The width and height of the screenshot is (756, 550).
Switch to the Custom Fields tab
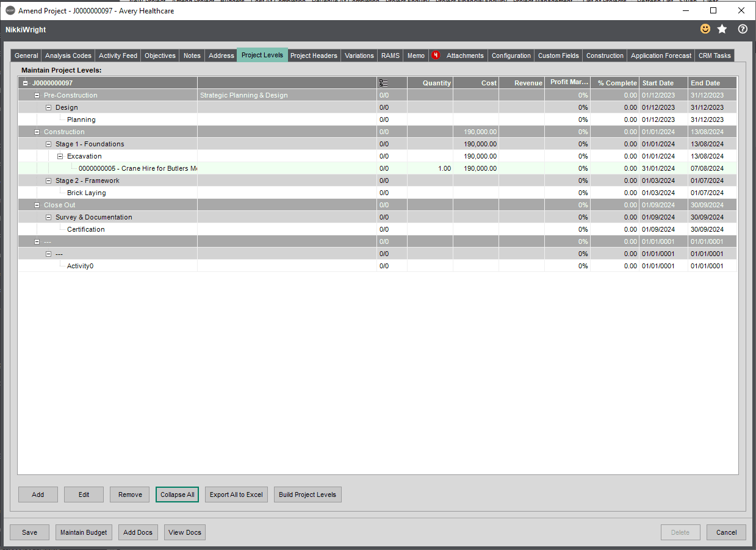(558, 55)
